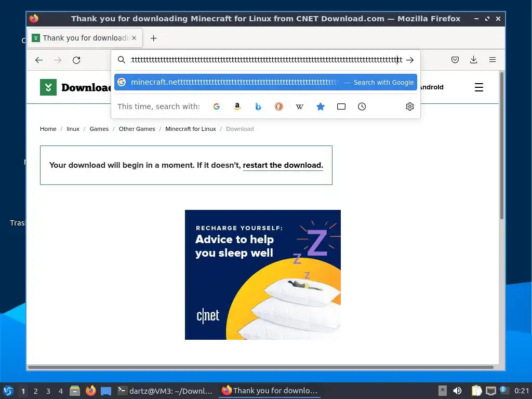Image resolution: width=532 pixels, height=399 pixels.
Task: Open clipboard manager tray icon
Action: tap(477, 391)
